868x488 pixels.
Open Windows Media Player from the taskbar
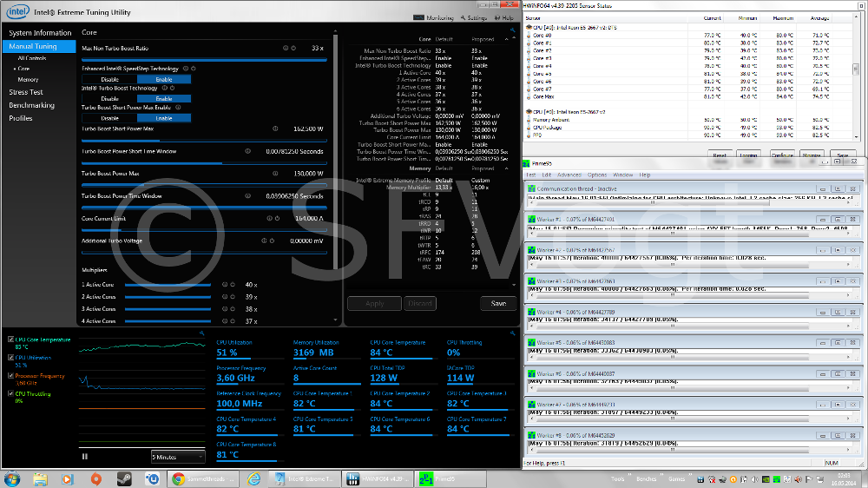click(x=68, y=478)
